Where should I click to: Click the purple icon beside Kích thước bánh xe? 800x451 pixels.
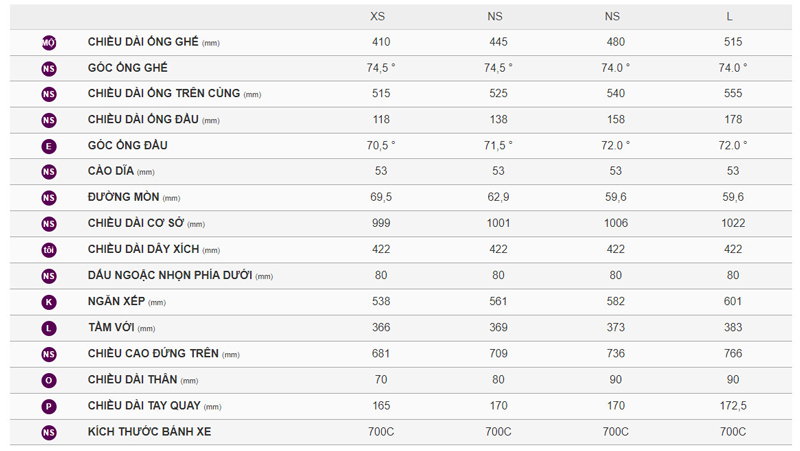tap(49, 432)
